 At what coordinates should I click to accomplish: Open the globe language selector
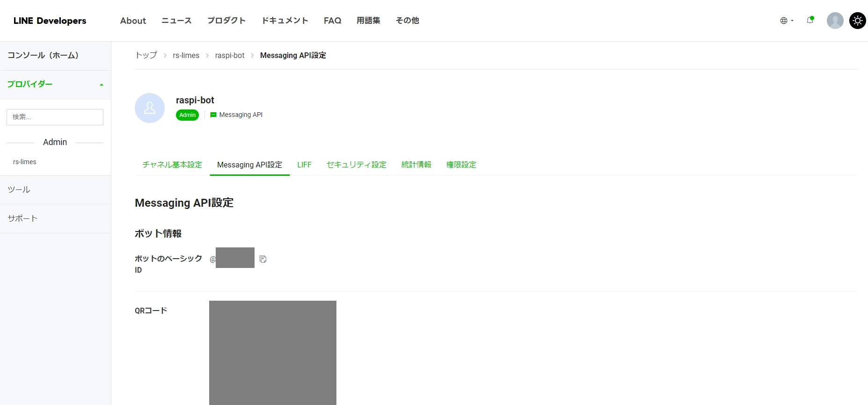pyautogui.click(x=787, y=21)
